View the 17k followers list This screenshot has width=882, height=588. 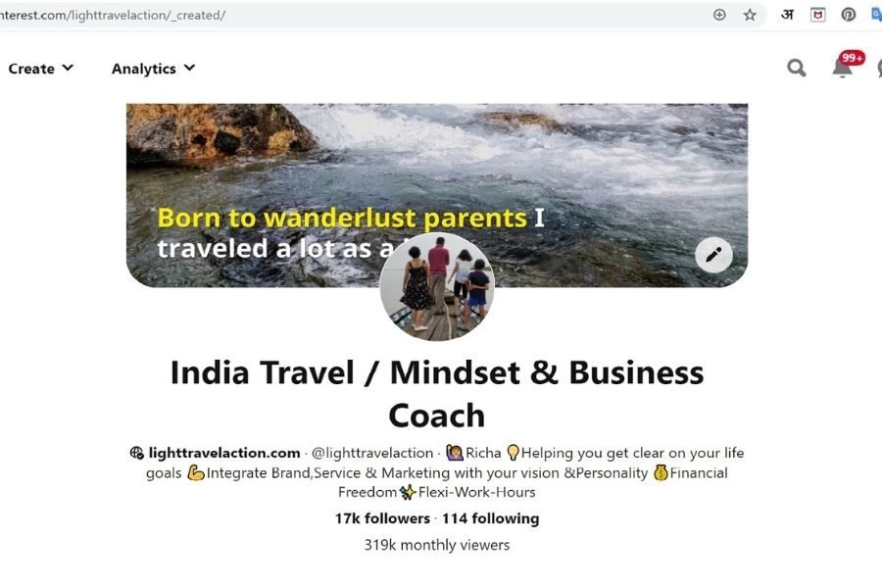382,518
